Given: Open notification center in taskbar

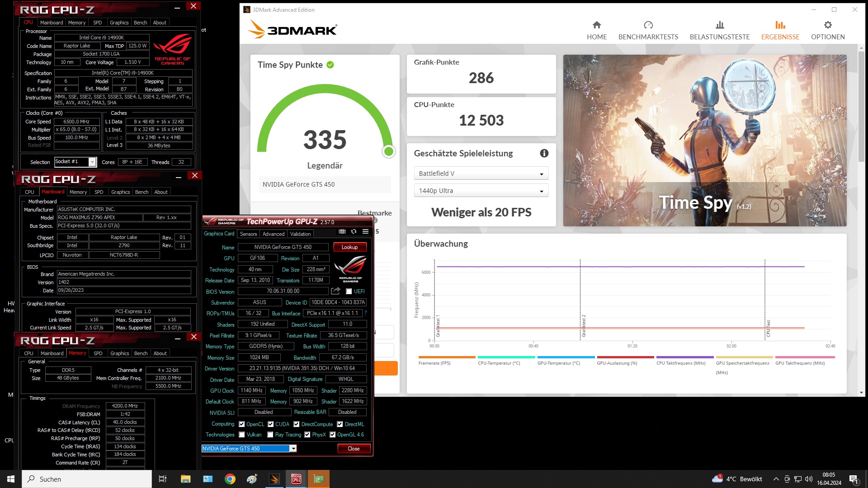Looking at the screenshot, I should [x=854, y=479].
